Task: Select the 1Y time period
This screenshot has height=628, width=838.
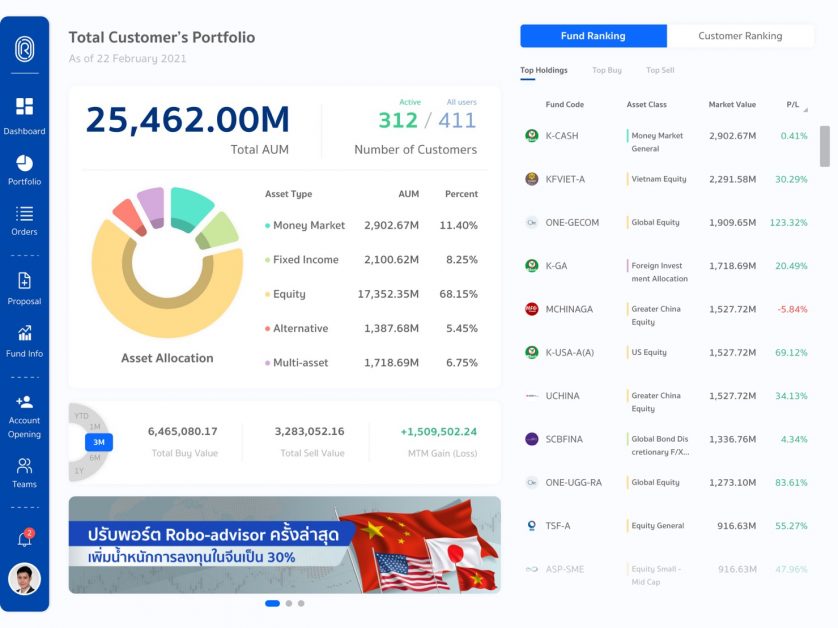Action: (80, 470)
